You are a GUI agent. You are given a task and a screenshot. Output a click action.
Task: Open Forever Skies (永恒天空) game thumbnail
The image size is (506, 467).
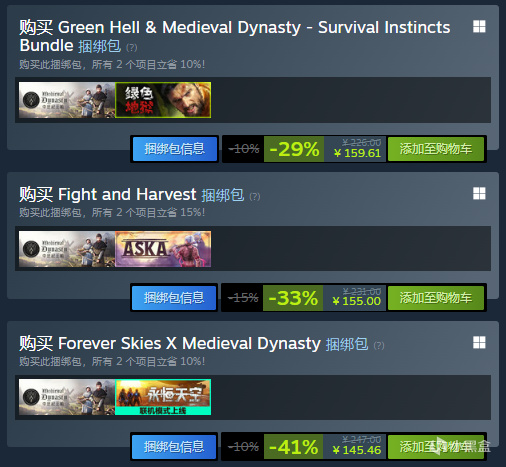click(163, 397)
